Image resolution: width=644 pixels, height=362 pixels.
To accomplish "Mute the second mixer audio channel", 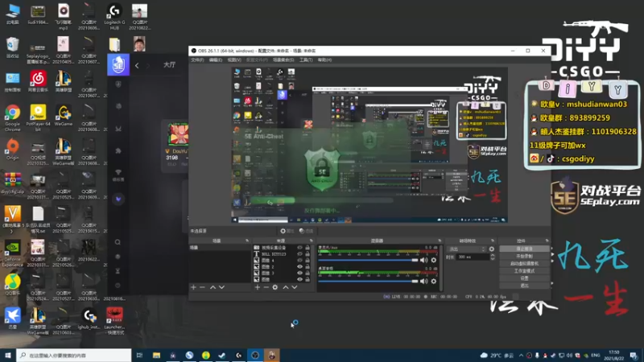I will [424, 281].
